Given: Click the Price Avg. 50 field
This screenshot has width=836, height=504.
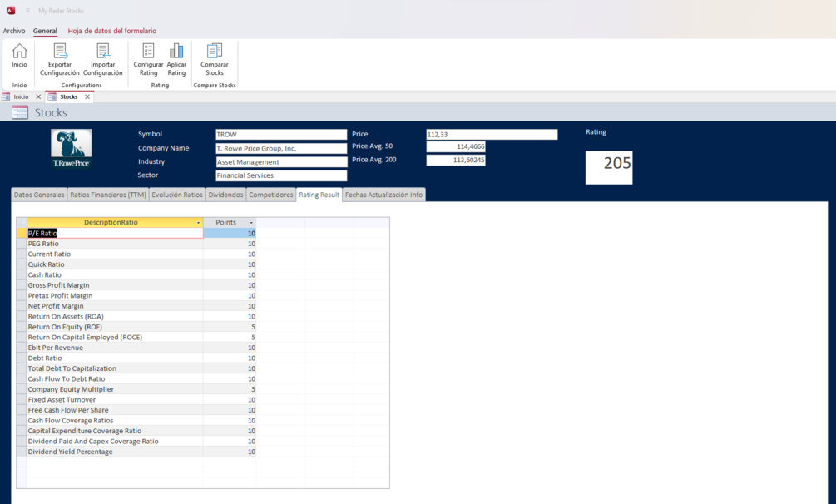Looking at the screenshot, I should (456, 146).
